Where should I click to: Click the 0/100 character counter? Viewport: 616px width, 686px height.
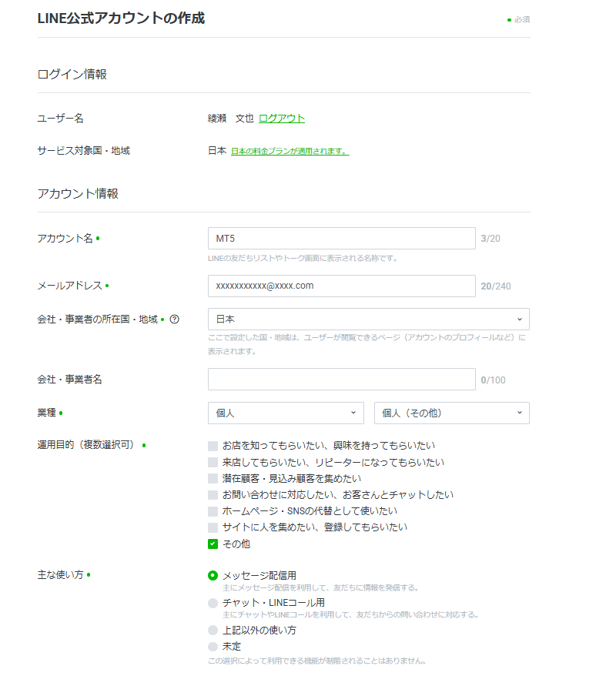coord(493,380)
